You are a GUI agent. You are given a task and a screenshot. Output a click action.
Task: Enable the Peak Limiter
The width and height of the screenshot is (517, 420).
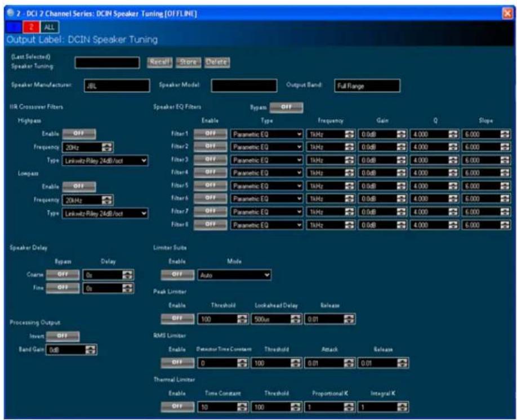(x=177, y=319)
